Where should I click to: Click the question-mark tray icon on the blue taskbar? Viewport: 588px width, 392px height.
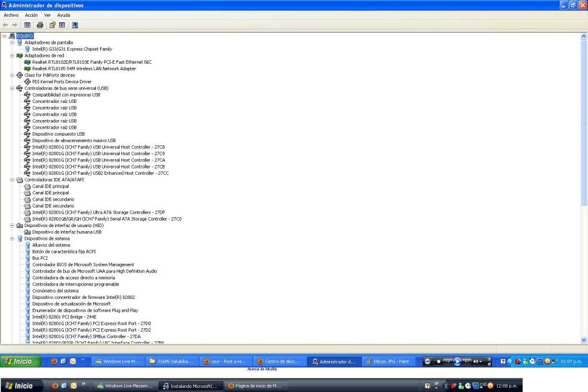(x=503, y=361)
